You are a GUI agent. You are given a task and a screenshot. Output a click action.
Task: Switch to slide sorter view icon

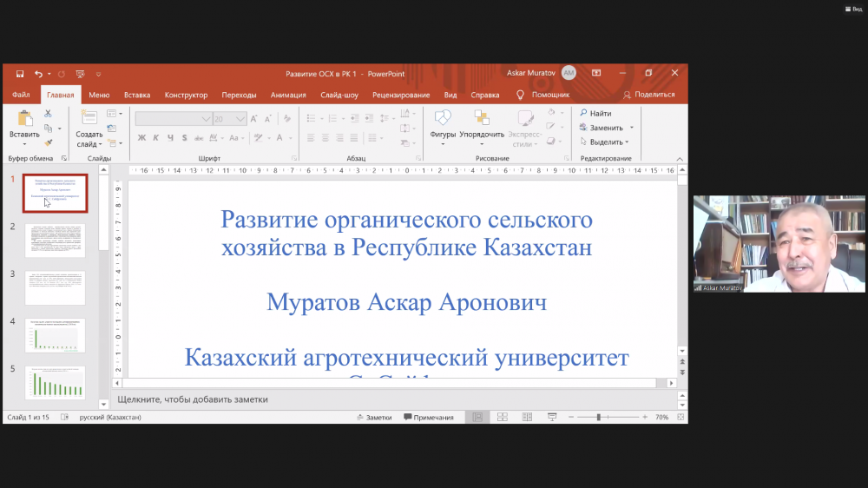click(x=503, y=418)
